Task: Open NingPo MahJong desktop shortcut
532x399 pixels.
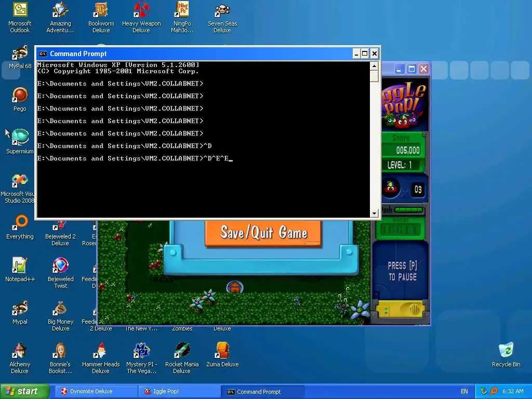Action: point(182,18)
